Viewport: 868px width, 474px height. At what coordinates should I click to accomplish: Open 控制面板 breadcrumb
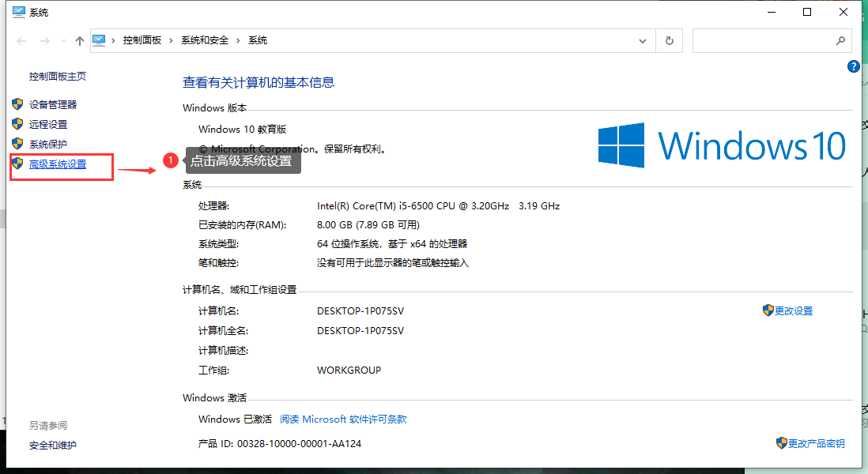pyautogui.click(x=142, y=40)
